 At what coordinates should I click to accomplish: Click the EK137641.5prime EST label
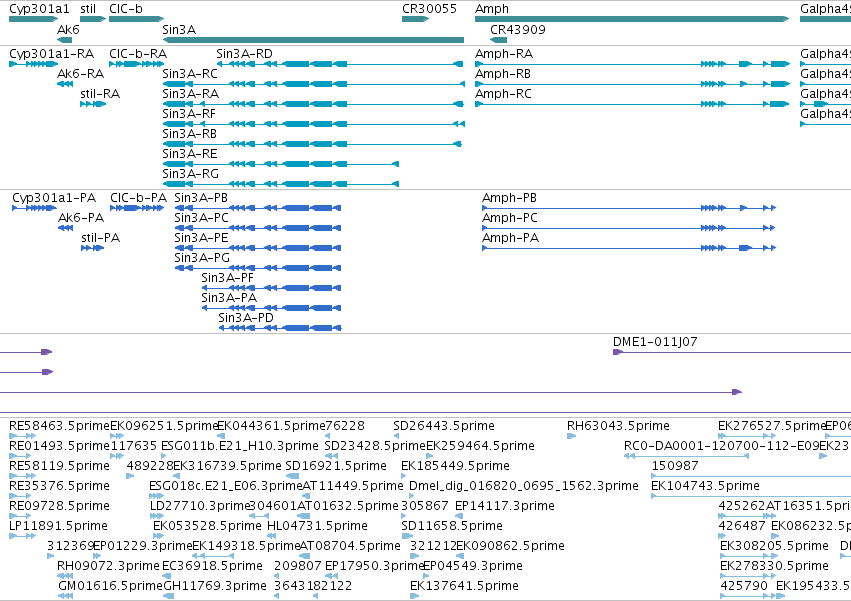pyautogui.click(x=465, y=587)
